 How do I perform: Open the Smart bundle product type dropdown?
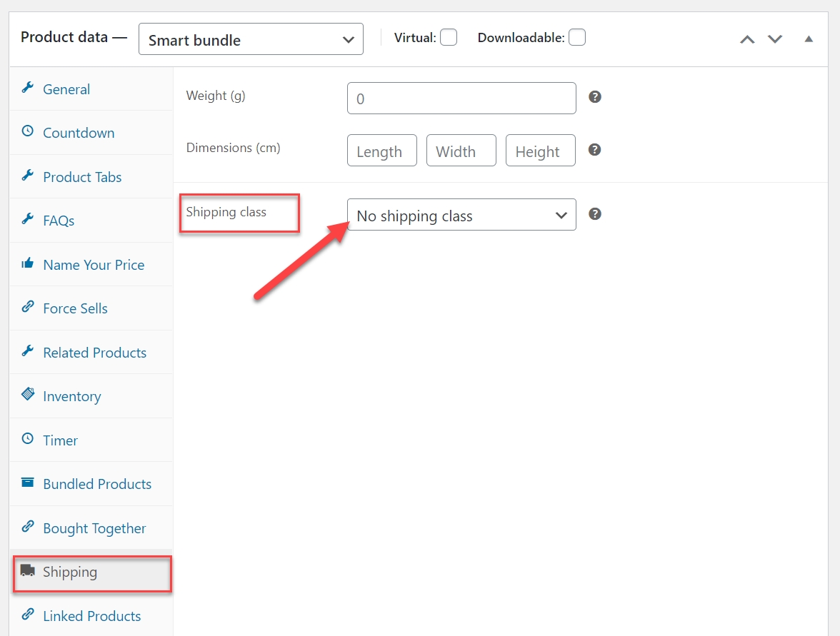pos(251,40)
